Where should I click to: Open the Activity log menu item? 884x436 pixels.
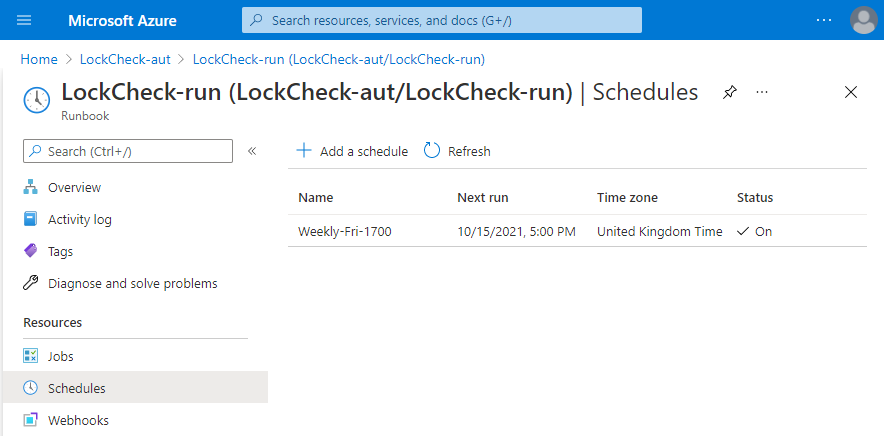[80, 219]
